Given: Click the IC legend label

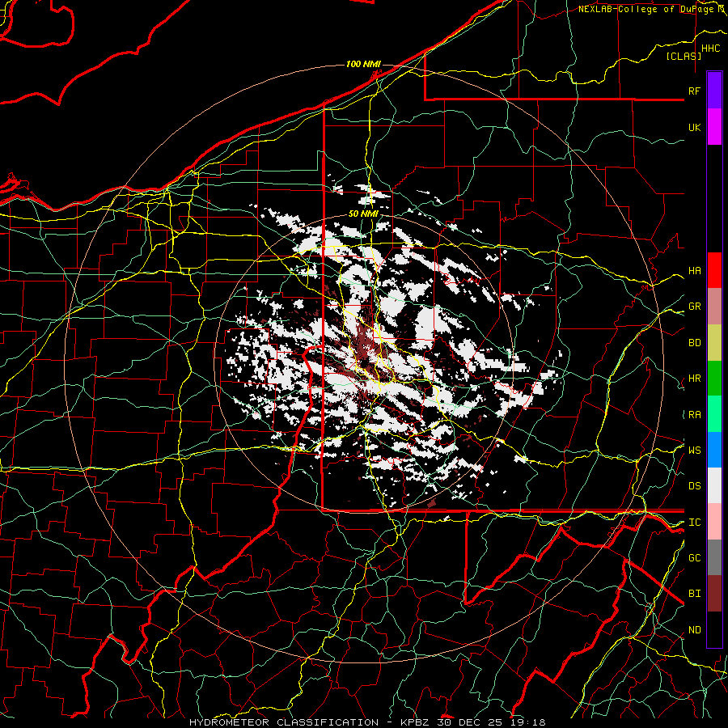Looking at the screenshot, I should (694, 523).
